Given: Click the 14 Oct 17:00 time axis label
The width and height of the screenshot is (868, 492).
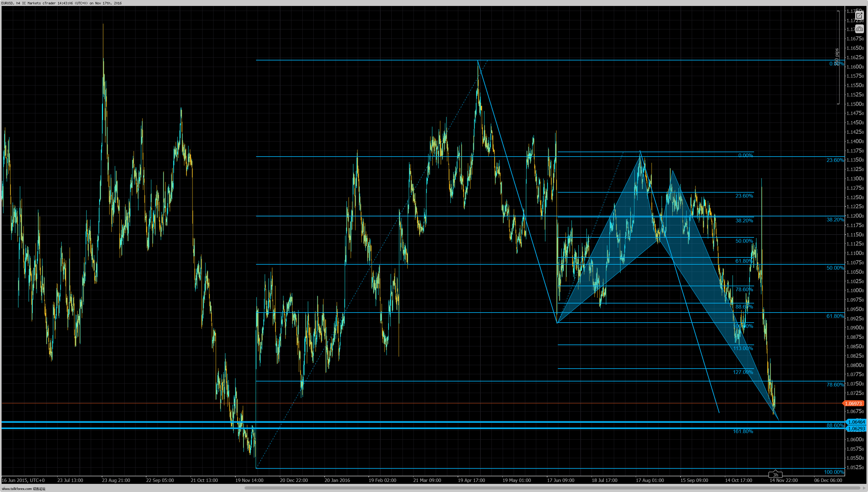Looking at the screenshot, I should click(738, 480).
